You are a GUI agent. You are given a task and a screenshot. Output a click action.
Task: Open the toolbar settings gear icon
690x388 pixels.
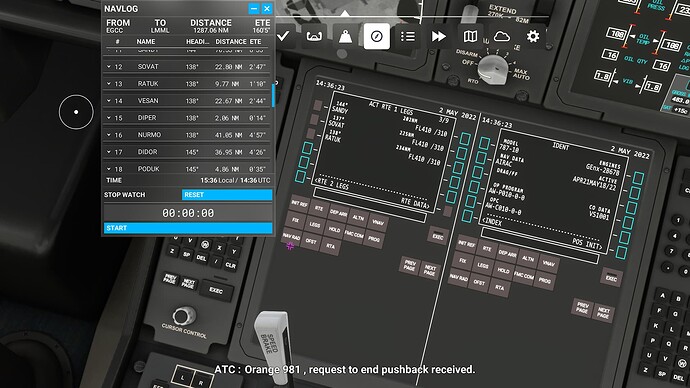pos(532,36)
